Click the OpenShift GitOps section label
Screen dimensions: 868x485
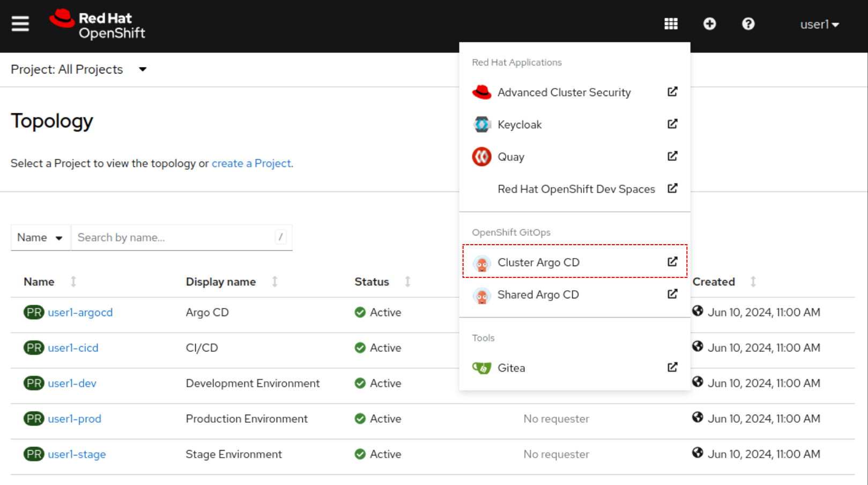point(511,232)
